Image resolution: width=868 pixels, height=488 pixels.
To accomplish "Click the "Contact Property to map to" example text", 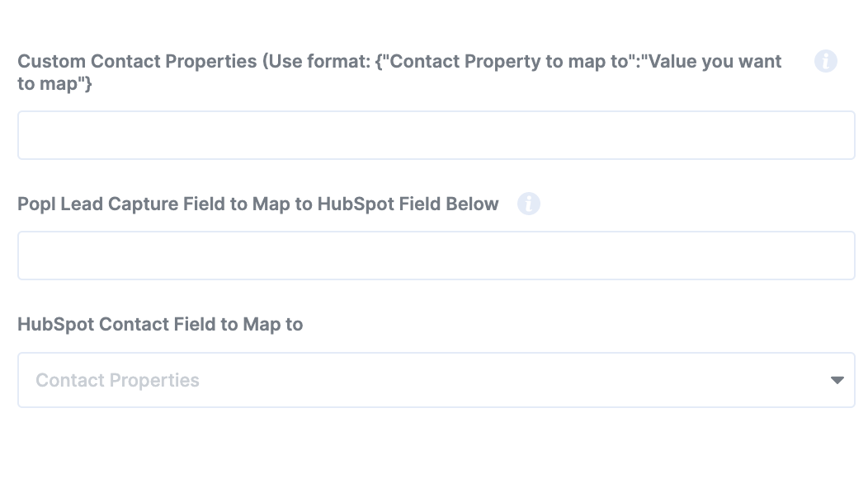I will click(x=509, y=61).
